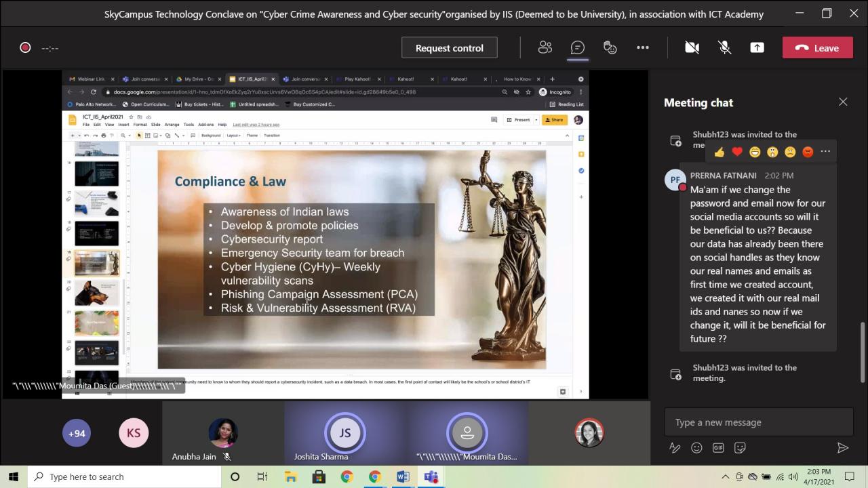Click the conversation chat icon in toolbar
Image resolution: width=868 pixels, height=488 pixels.
pos(578,47)
